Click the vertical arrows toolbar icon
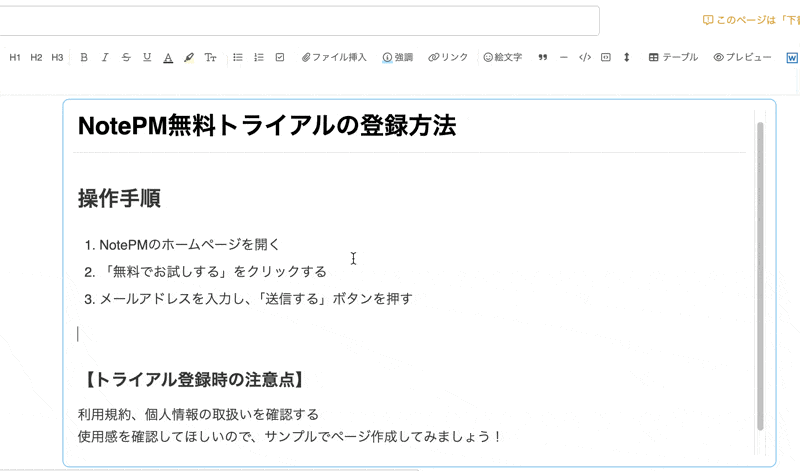Screen dimensions: 800x471 (x=627, y=57)
